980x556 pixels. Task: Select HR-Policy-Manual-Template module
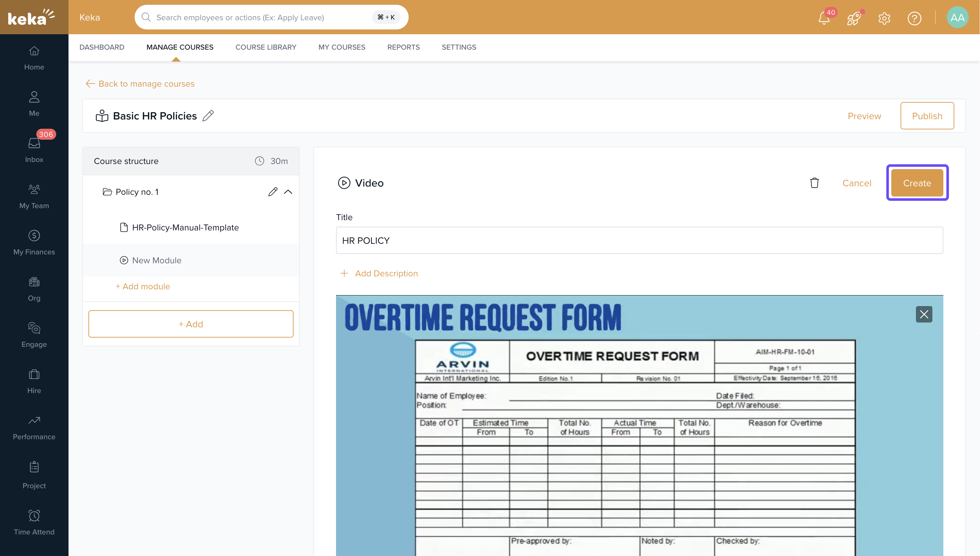(185, 228)
